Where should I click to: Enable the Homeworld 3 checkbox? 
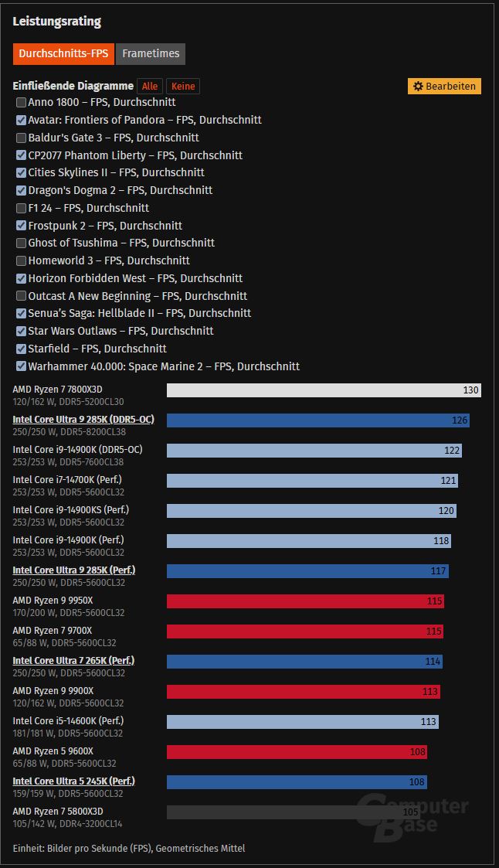point(21,260)
